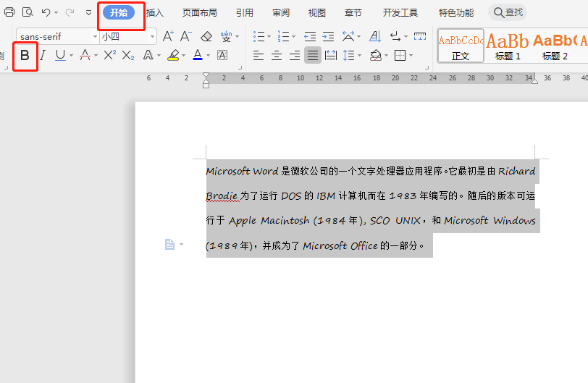Click the clear formatting eraser icon
588x383 pixels.
pos(206,36)
